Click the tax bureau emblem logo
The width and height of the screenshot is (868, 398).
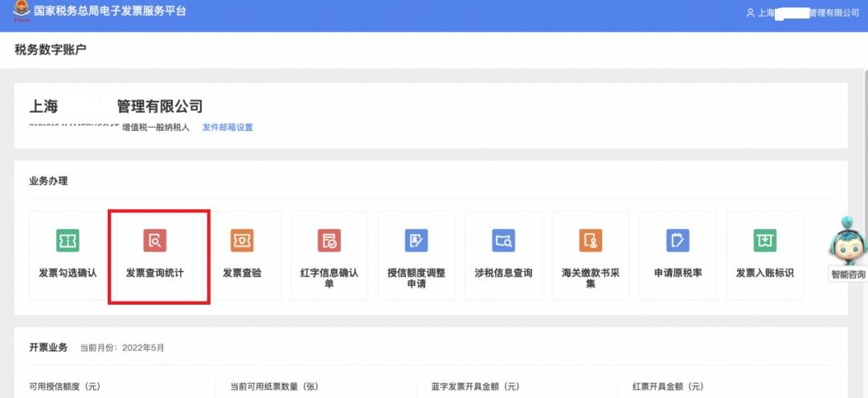(x=20, y=14)
